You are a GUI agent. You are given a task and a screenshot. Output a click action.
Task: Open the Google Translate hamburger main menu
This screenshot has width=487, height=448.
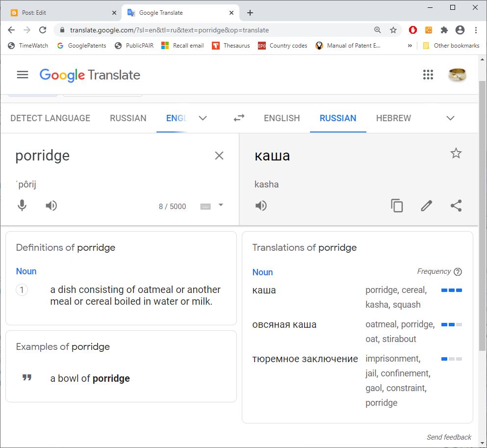click(x=23, y=75)
